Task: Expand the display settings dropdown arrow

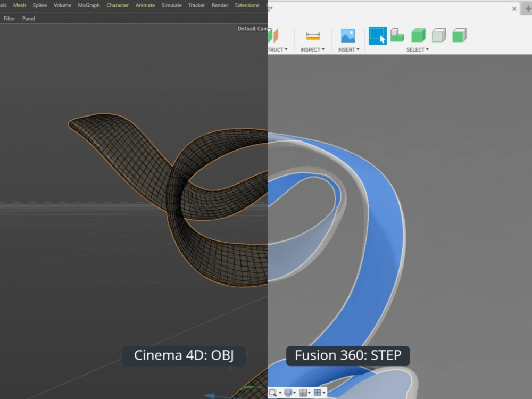Action: (294, 393)
